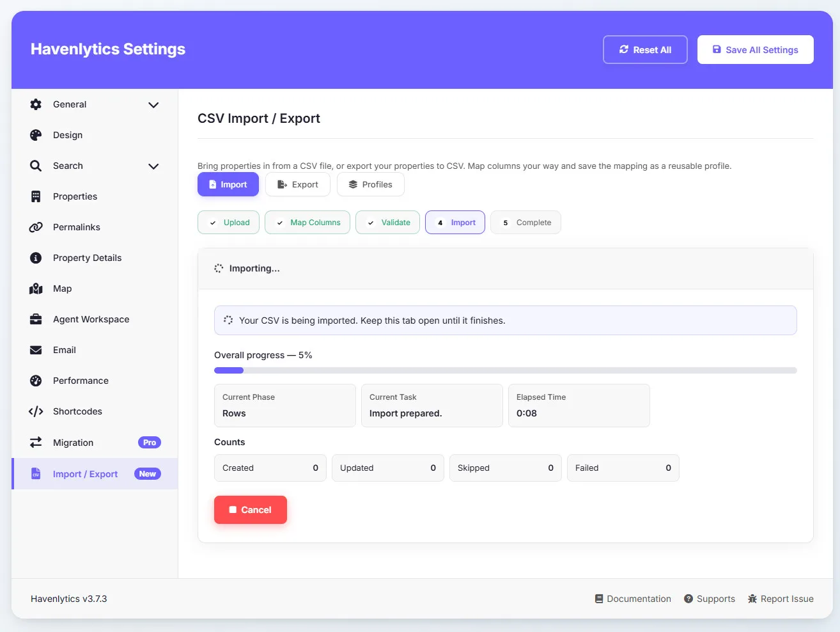
Task: Click the Design palette icon
Action: [x=36, y=135]
